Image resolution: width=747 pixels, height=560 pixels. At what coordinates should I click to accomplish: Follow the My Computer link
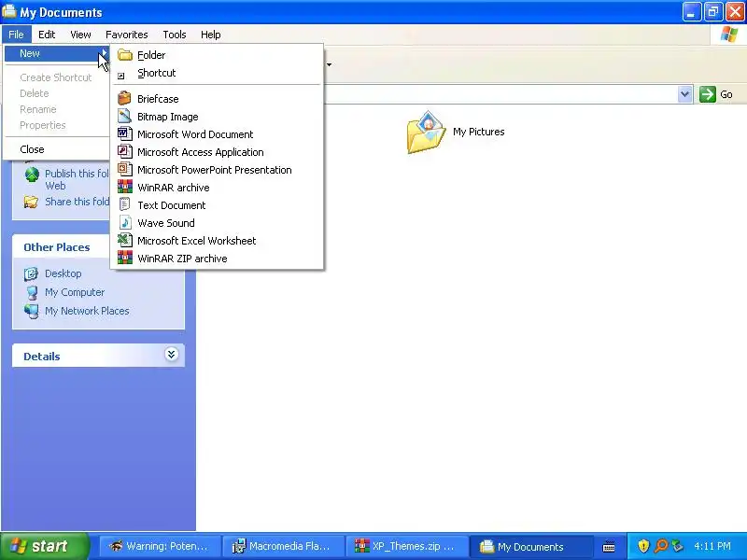(75, 292)
